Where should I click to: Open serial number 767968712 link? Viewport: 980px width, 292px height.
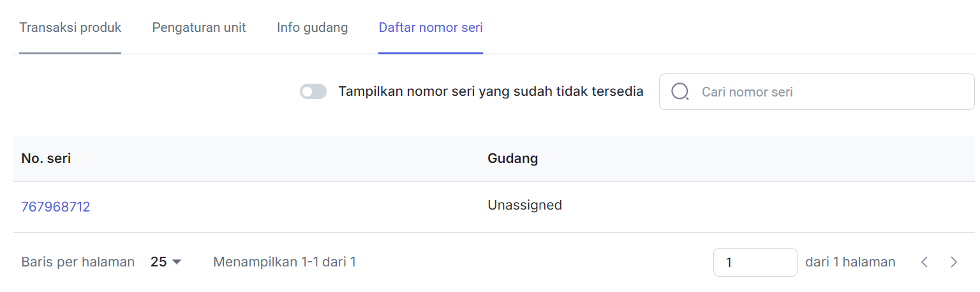(56, 207)
